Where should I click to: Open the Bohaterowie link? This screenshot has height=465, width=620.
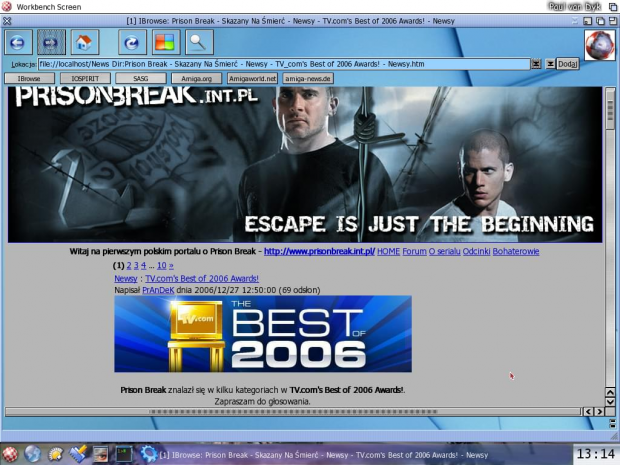pos(516,251)
